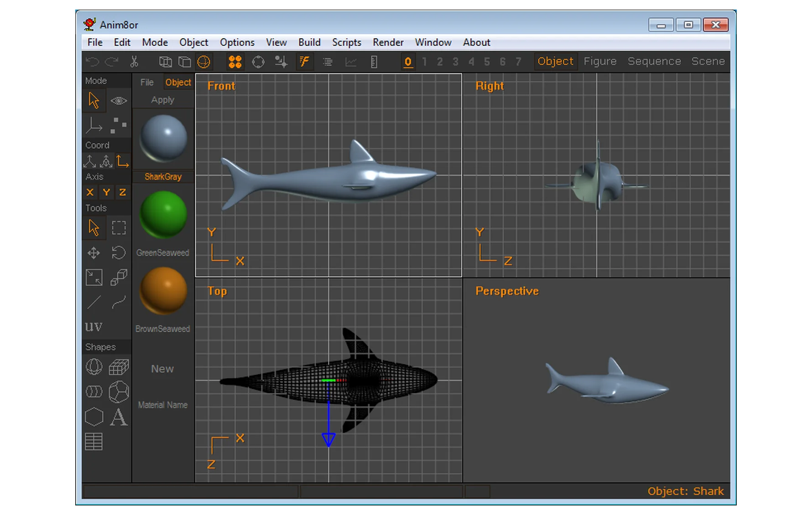Open the Render menu
The height and width of the screenshot is (515, 812).
coord(388,42)
